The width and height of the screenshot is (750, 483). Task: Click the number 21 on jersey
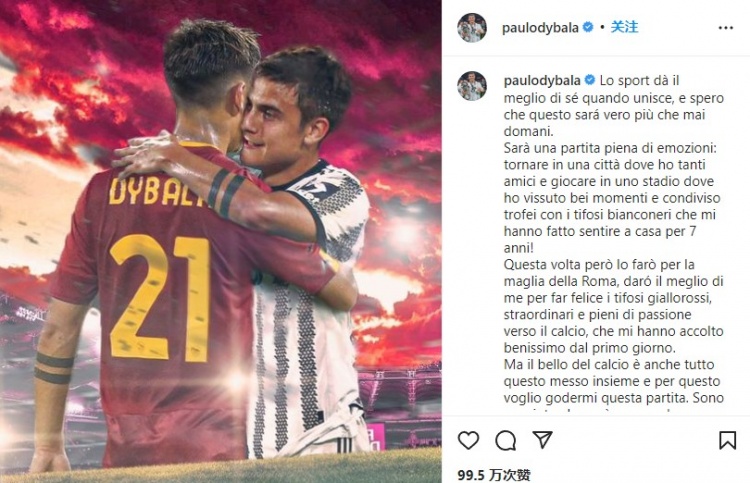(x=160, y=297)
